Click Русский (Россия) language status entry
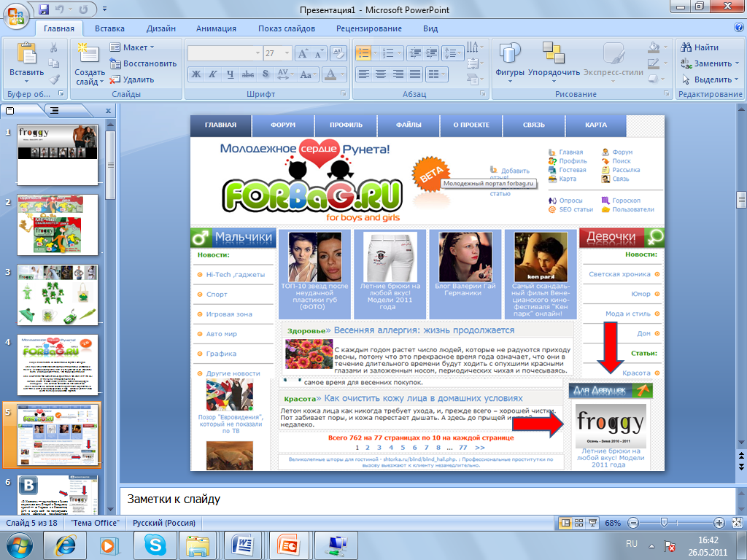Viewport: 747px width, 560px height. point(164,523)
